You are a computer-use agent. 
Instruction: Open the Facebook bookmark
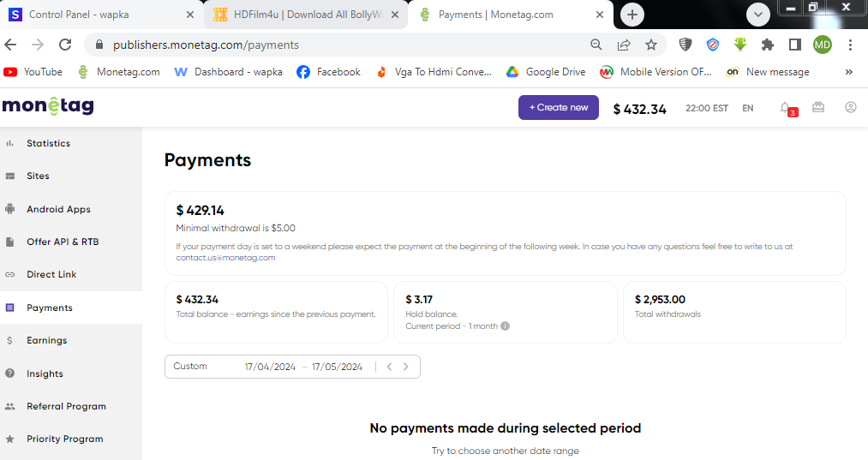pos(328,72)
